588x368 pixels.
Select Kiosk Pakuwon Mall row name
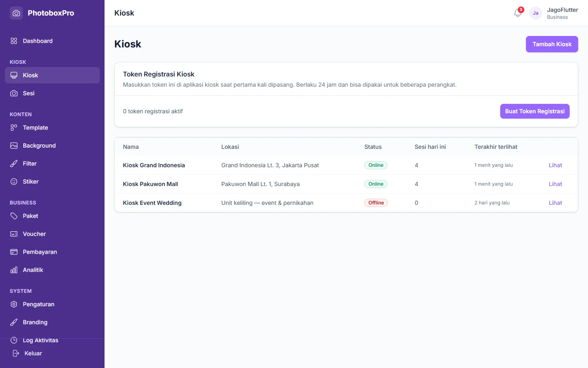coord(150,184)
